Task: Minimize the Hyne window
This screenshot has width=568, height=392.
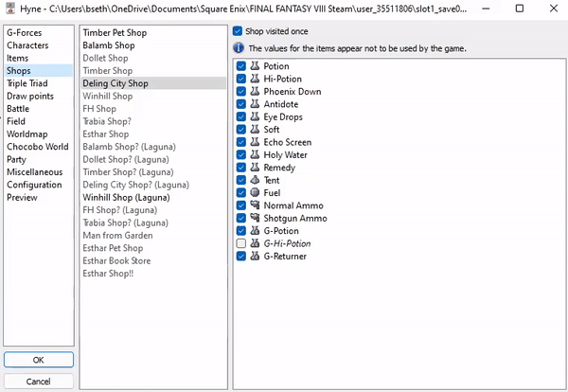Action: [486, 9]
